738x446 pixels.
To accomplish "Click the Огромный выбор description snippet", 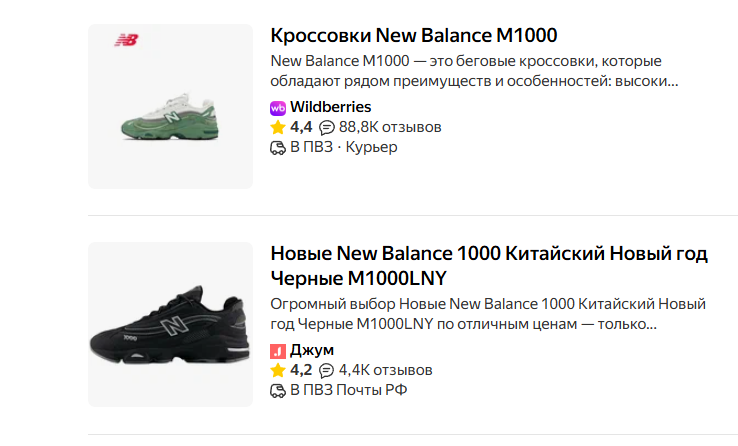I will tap(487, 314).
